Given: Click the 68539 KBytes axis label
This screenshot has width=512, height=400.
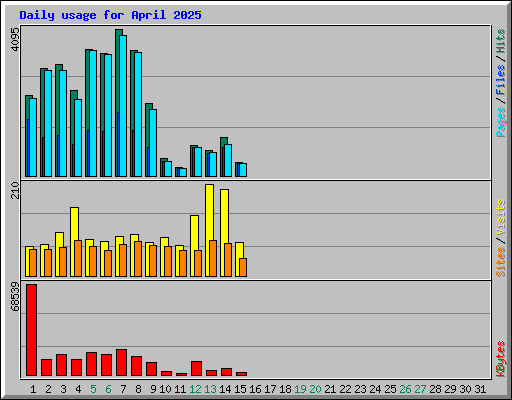Looking at the screenshot, I should click(15, 296).
